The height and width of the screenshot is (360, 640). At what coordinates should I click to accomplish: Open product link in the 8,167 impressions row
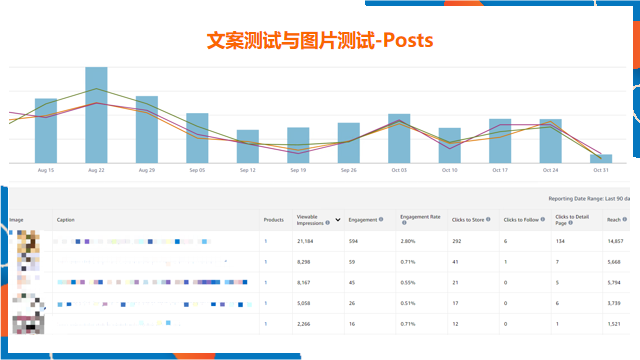pos(266,282)
